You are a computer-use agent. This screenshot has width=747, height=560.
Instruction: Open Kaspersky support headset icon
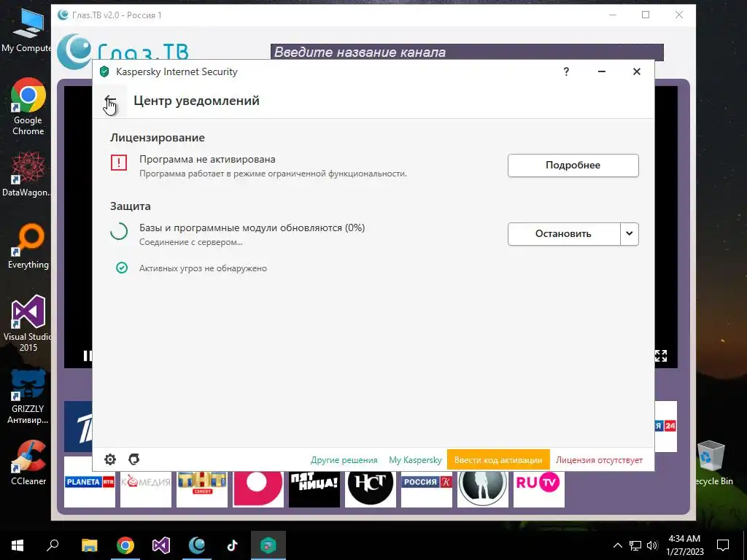(x=134, y=459)
